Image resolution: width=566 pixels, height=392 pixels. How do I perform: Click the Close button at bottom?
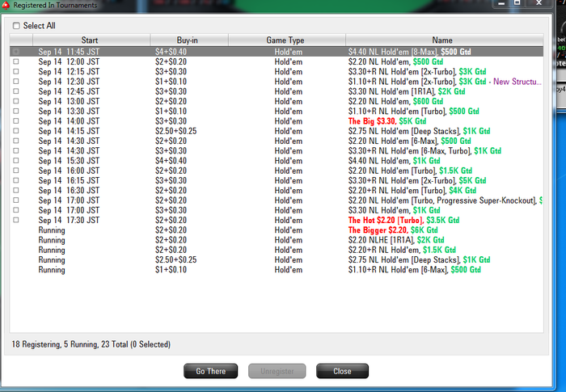(x=342, y=371)
